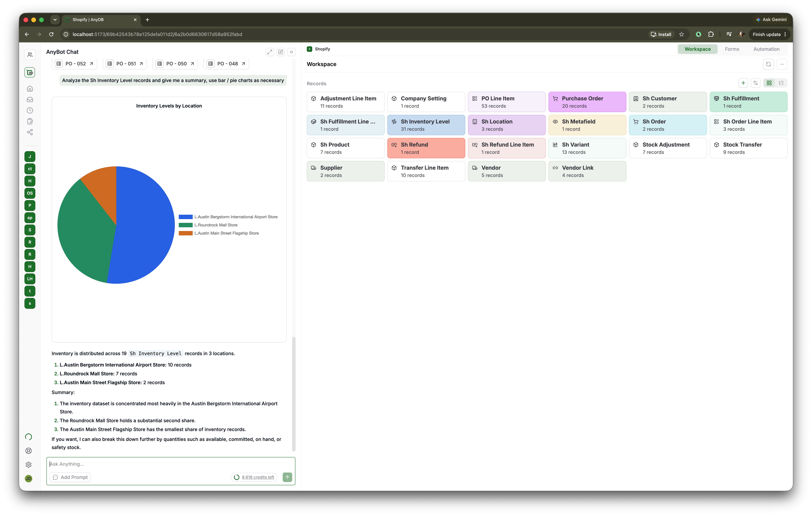Click the ap workspace badge

[30, 218]
